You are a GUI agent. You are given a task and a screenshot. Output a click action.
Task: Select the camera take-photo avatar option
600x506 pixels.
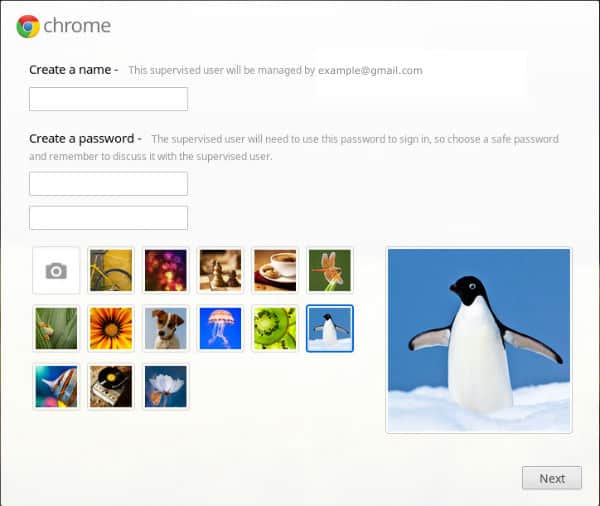pyautogui.click(x=56, y=271)
